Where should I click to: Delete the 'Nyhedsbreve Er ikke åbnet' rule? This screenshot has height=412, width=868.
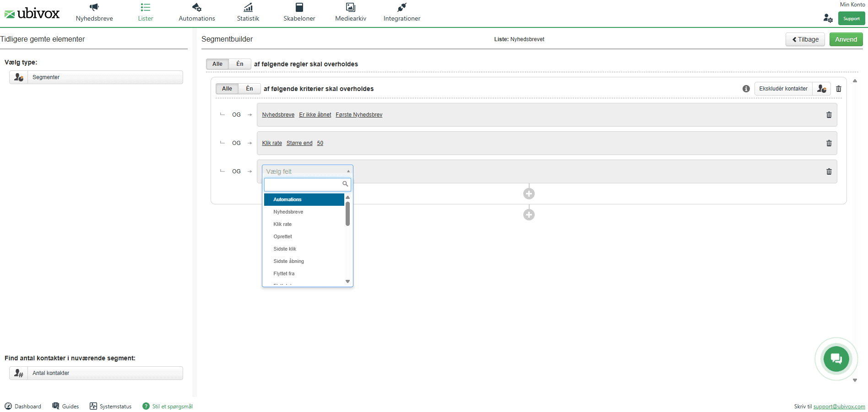tap(829, 115)
